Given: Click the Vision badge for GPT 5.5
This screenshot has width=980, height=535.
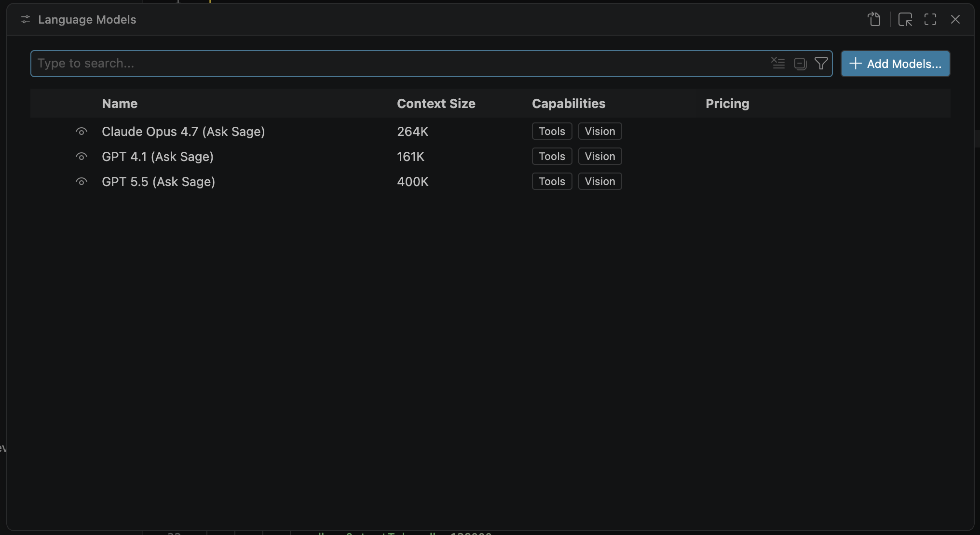Looking at the screenshot, I should pyautogui.click(x=600, y=181).
